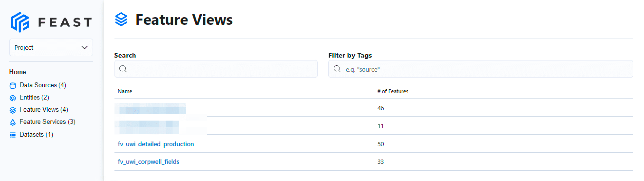This screenshot has width=644, height=181.
Task: Click the Data Sources database icon
Action: click(x=12, y=86)
